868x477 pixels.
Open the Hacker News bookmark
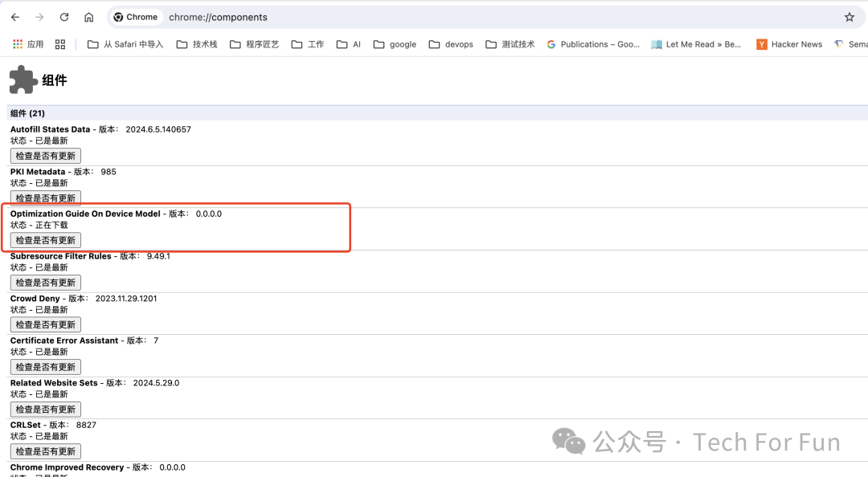789,44
